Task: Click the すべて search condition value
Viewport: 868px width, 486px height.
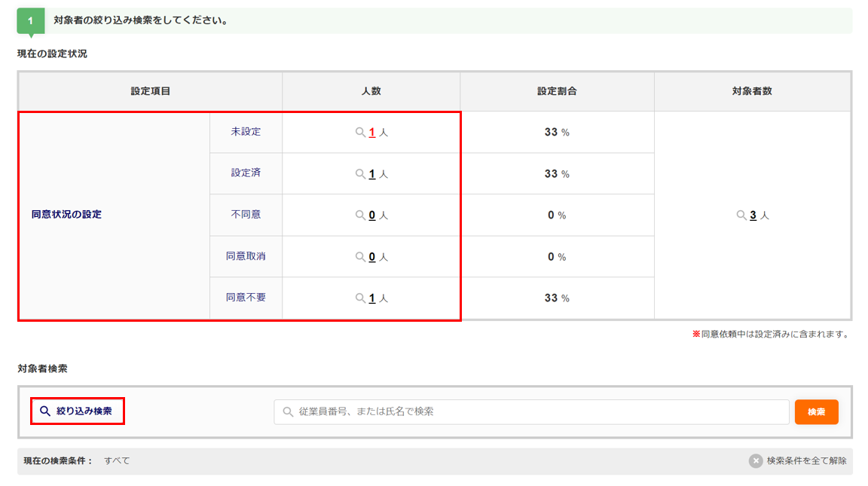Action: [117, 461]
